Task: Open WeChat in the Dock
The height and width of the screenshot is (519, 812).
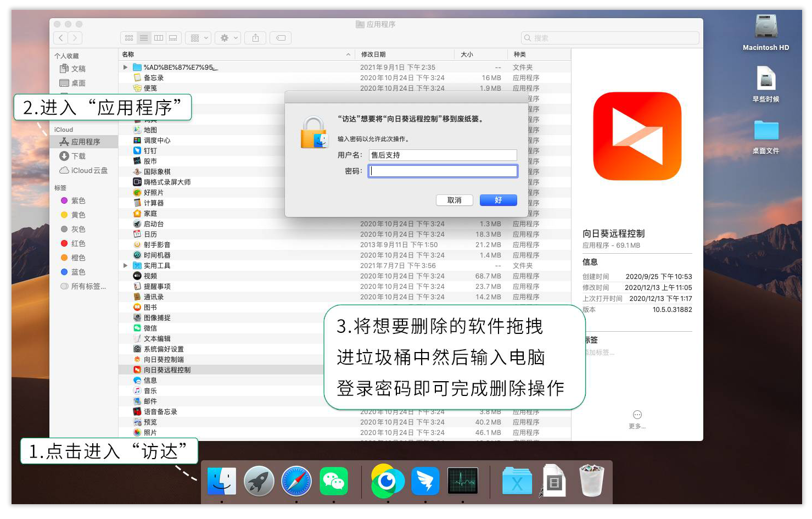Action: point(334,481)
